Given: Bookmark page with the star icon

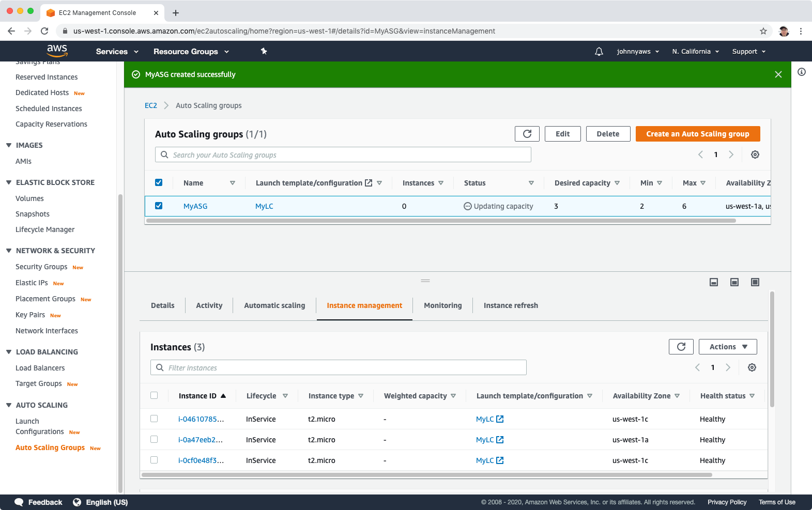Looking at the screenshot, I should click(763, 31).
